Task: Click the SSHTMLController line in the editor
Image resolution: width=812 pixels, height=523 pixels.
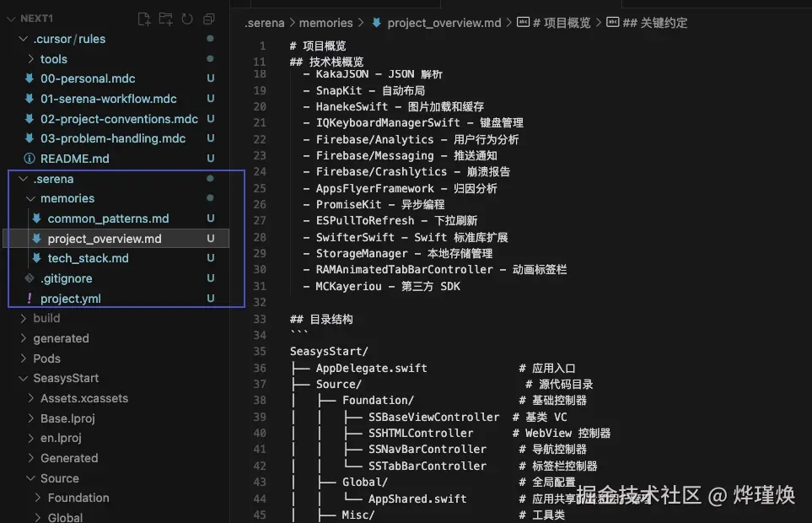Action: tap(450, 433)
